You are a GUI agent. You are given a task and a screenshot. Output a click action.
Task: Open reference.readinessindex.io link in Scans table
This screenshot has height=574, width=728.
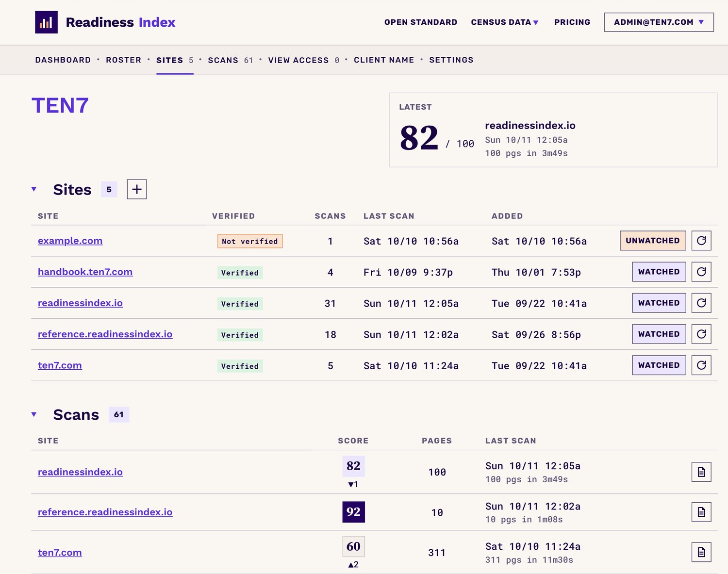click(x=105, y=512)
